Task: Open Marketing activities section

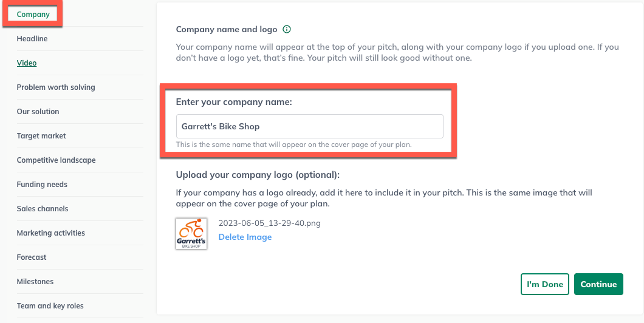Action: [51, 233]
